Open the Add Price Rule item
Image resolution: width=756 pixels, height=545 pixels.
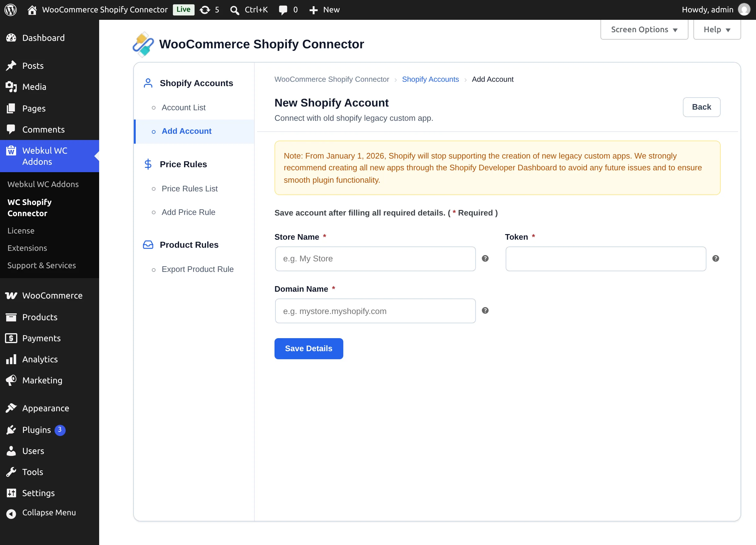click(188, 212)
